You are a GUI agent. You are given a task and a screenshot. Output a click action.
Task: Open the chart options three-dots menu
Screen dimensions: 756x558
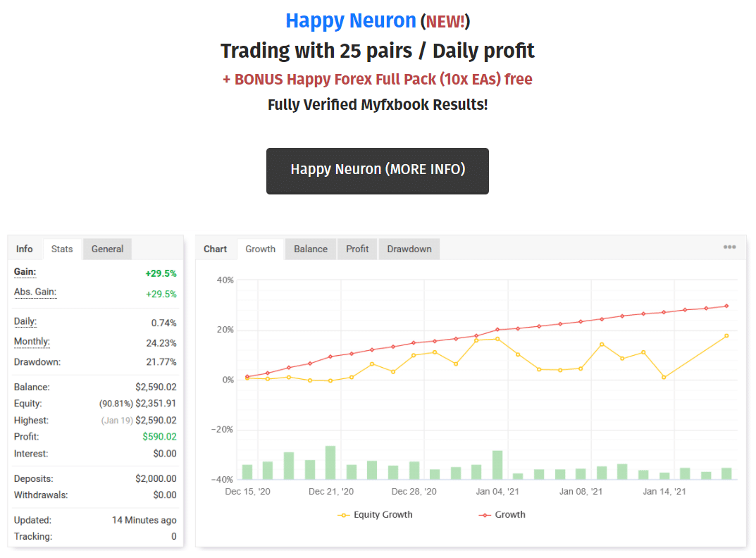[729, 247]
